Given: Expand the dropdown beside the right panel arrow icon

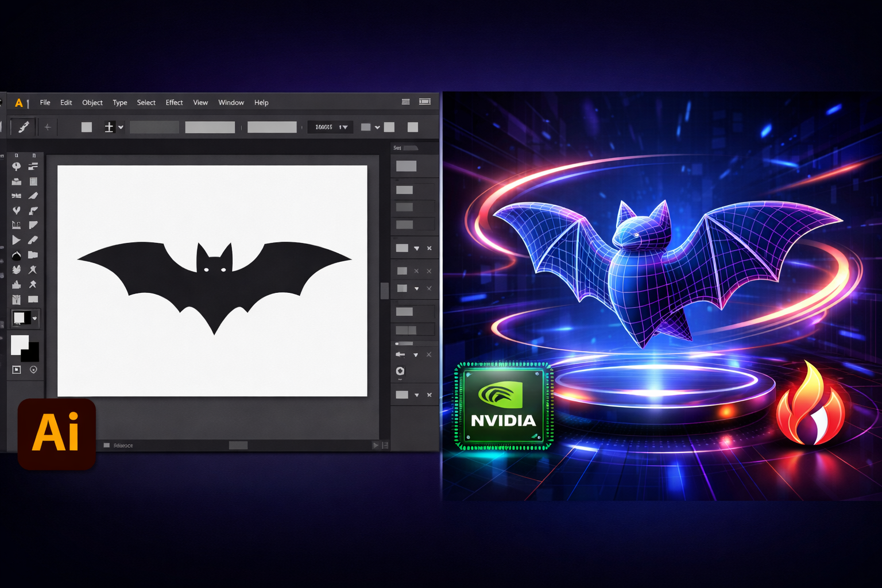Looking at the screenshot, I should coord(416,355).
